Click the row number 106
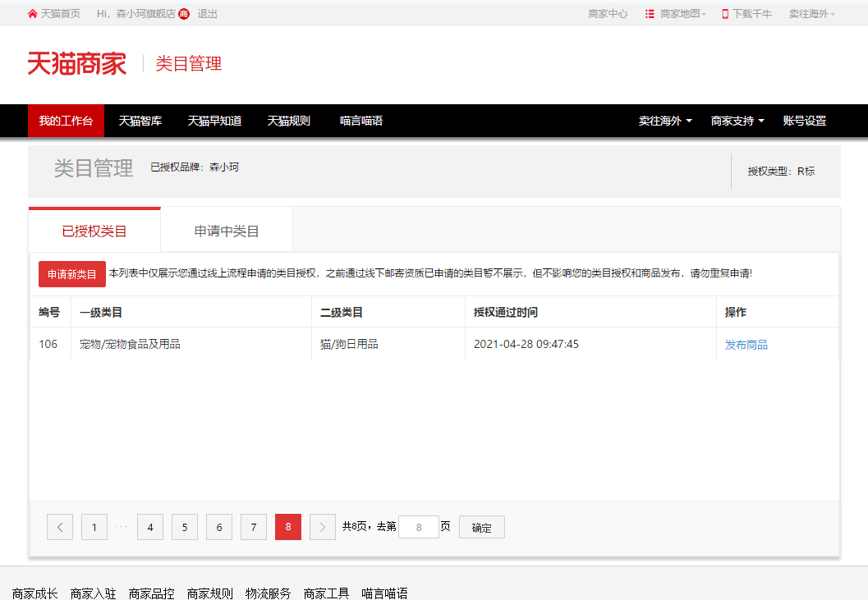Viewport: 868px width, 600px height. coord(48,344)
